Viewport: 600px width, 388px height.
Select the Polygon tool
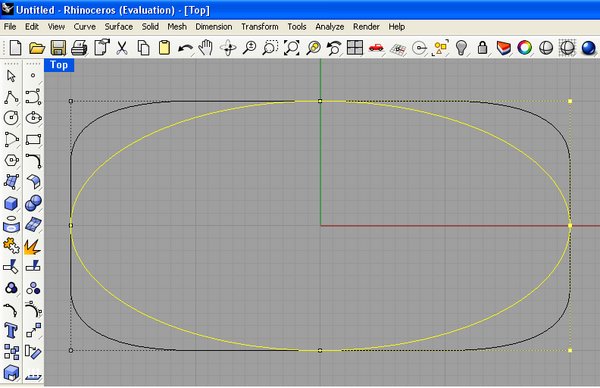pyautogui.click(x=11, y=160)
